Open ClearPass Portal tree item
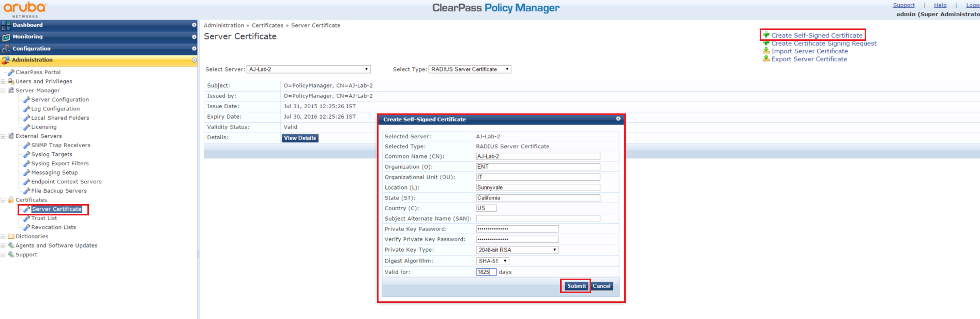The width and height of the screenshot is (980, 319). coord(38,72)
